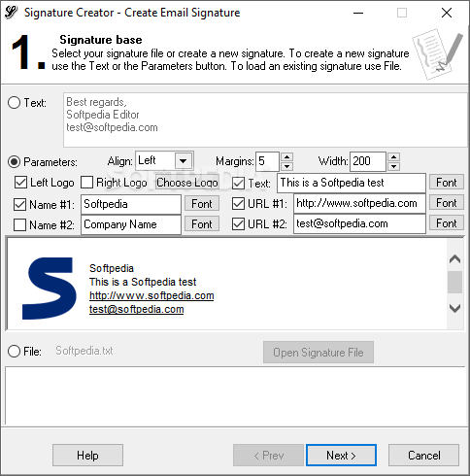Click the Choose Logo button
The height and width of the screenshot is (476, 470).
click(187, 183)
